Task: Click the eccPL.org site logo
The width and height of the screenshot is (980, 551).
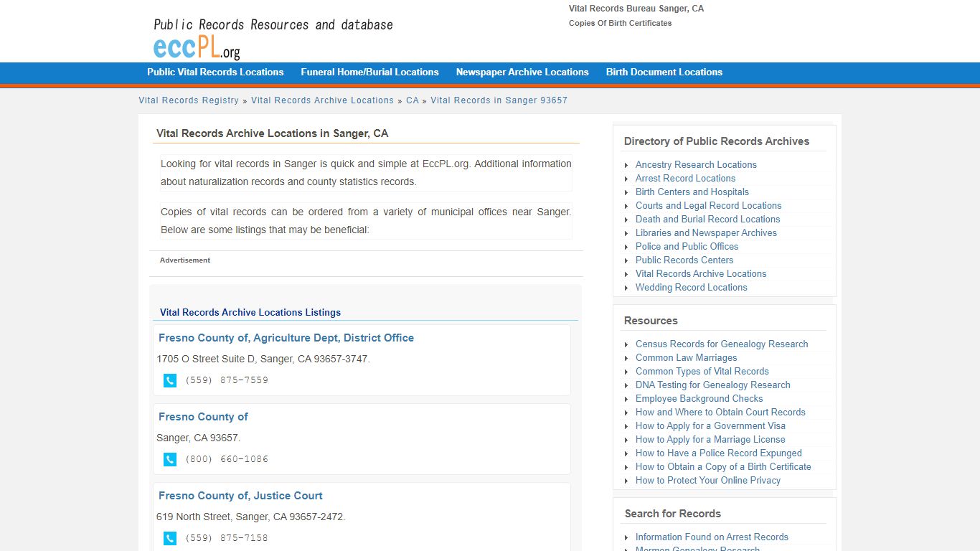Action: [x=197, y=47]
